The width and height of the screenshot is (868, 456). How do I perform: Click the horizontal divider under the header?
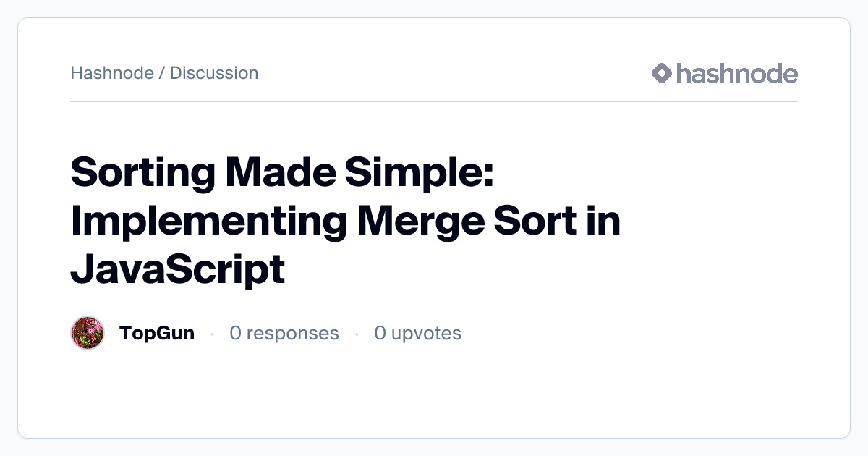click(x=434, y=102)
